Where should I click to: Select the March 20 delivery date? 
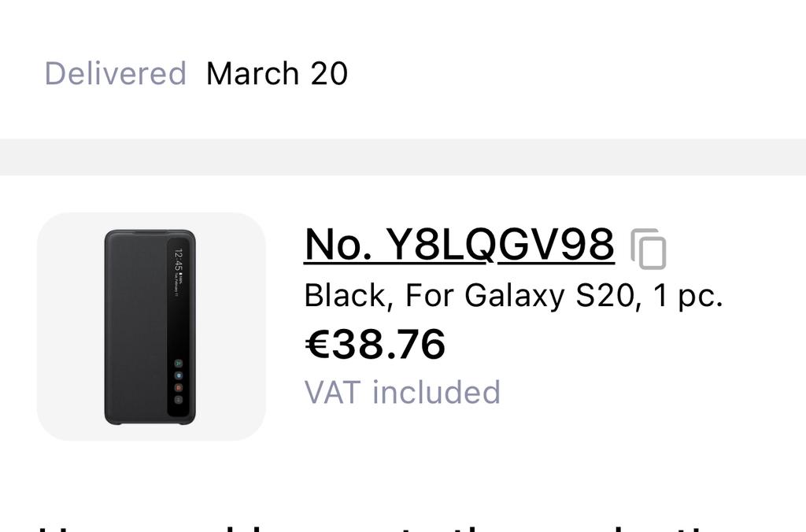coord(277,73)
